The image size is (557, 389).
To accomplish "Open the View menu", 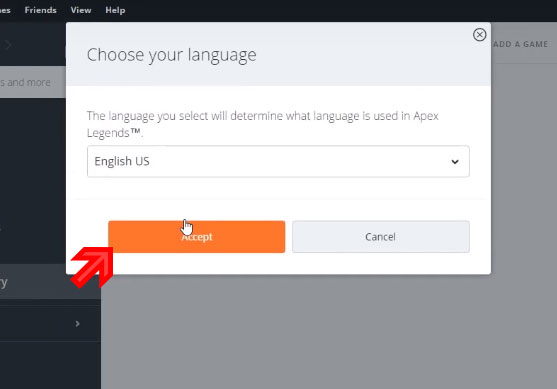I will (x=81, y=10).
